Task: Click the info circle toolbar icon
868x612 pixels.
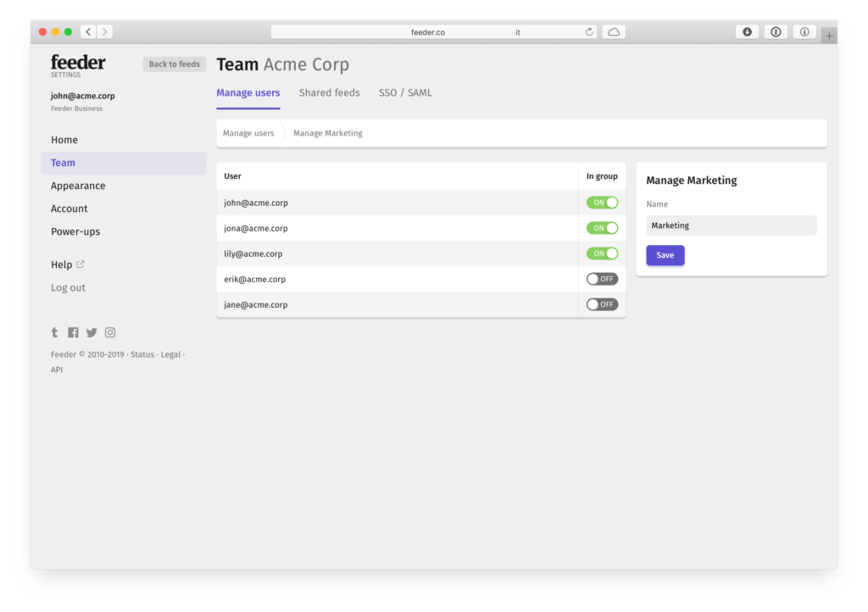Action: 804,32
